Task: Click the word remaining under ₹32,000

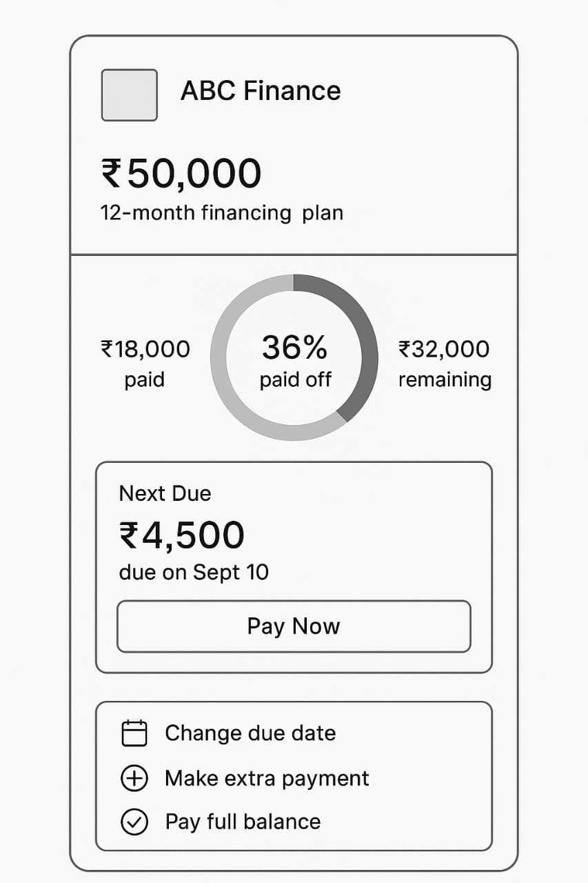Action: [445, 380]
